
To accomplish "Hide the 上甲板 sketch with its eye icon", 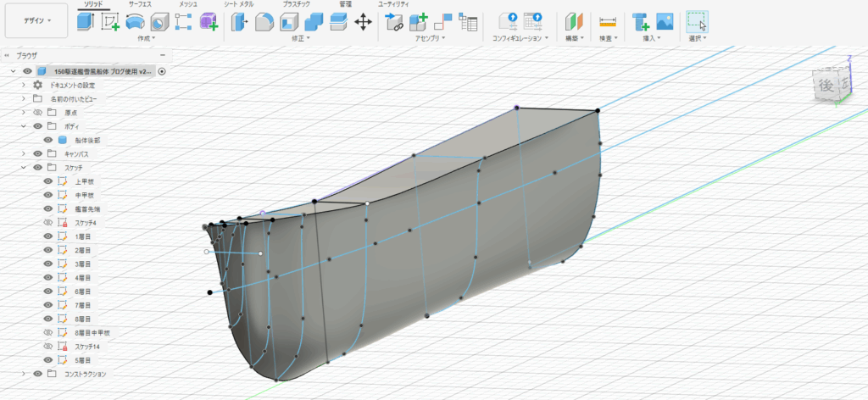I will coord(48,181).
